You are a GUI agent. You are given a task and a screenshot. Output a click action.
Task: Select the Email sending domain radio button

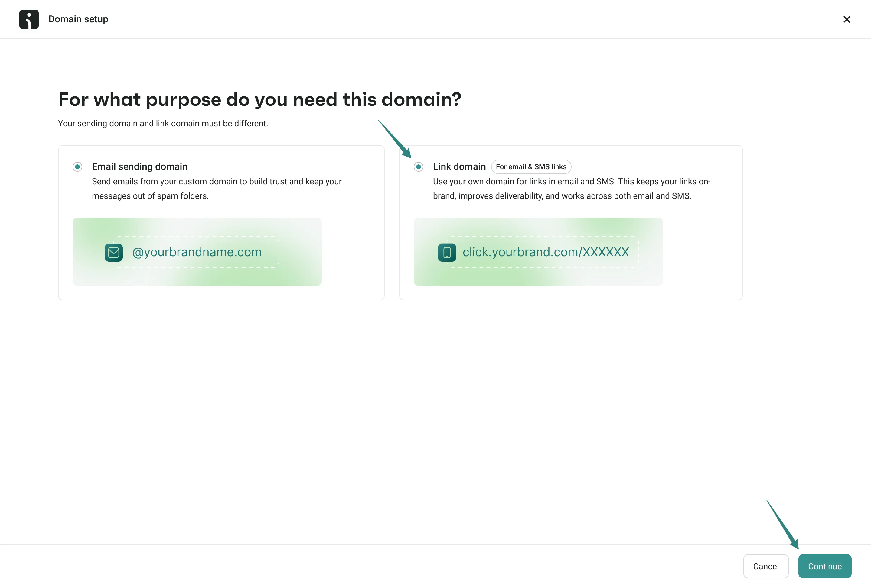(x=77, y=167)
